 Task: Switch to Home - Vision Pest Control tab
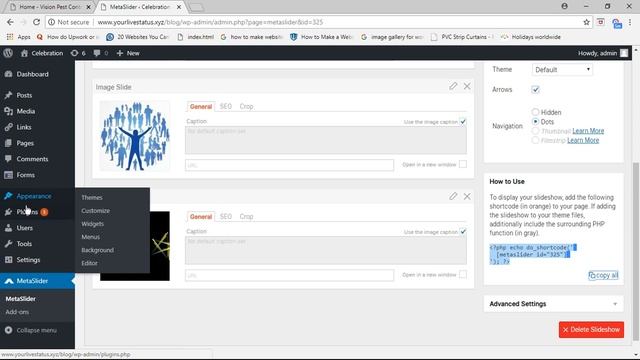[x=50, y=7]
